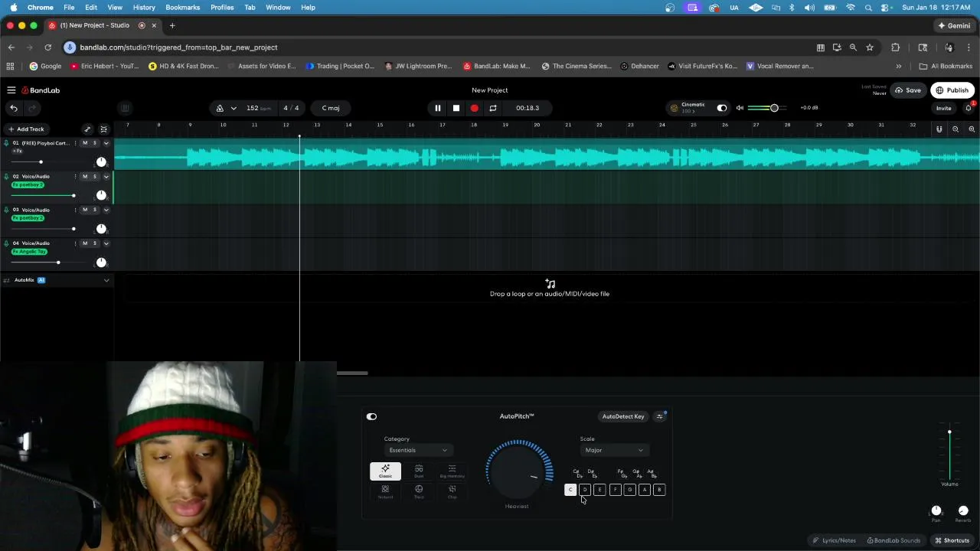
Task: Select the Chop AutoPitch preset
Action: 452,491
